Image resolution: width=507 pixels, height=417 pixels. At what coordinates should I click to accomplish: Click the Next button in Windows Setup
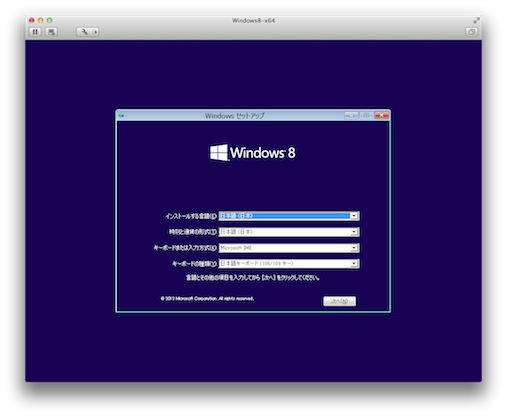[339, 301]
